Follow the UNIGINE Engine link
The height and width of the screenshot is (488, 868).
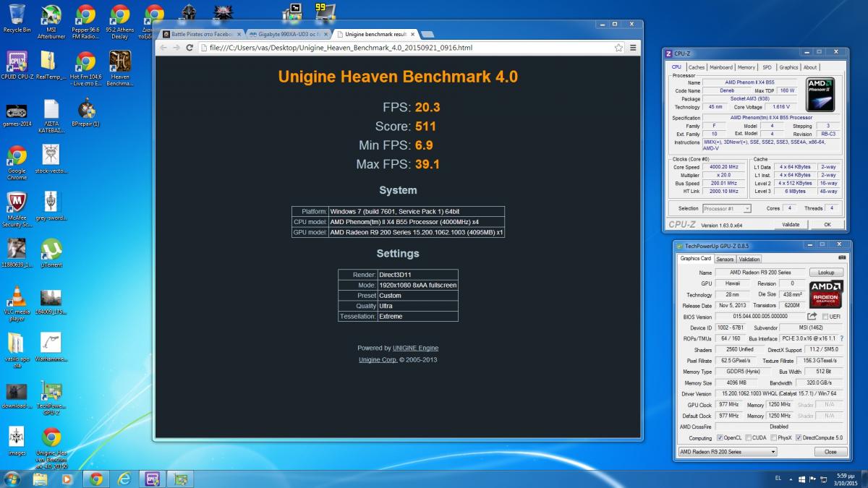tap(416, 348)
